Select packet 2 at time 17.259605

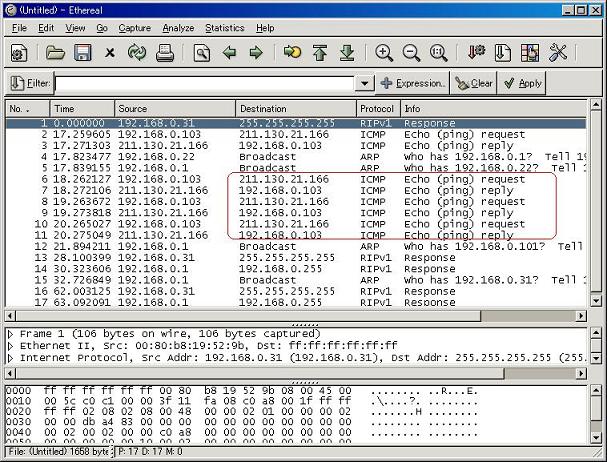296,134
